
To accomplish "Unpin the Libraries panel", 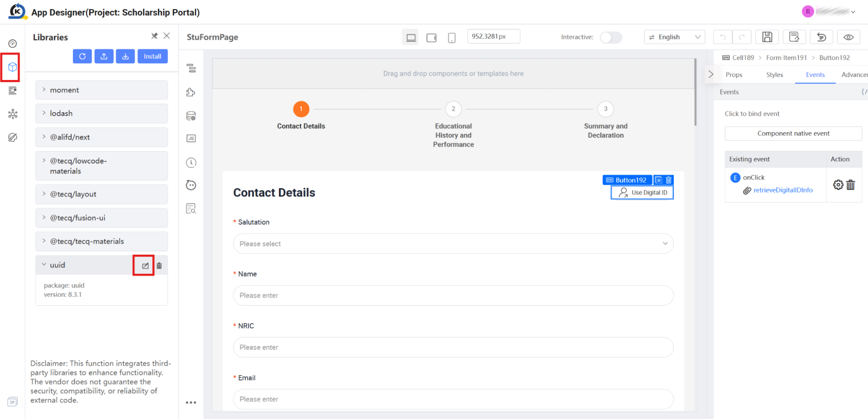I will pos(154,36).
